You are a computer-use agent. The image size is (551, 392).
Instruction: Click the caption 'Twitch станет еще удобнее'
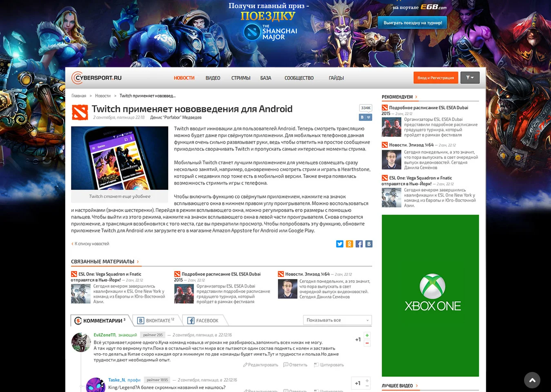120,196
